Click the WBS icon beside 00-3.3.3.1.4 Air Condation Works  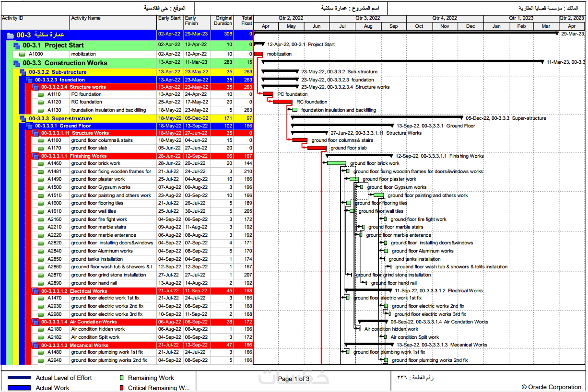tap(35, 322)
